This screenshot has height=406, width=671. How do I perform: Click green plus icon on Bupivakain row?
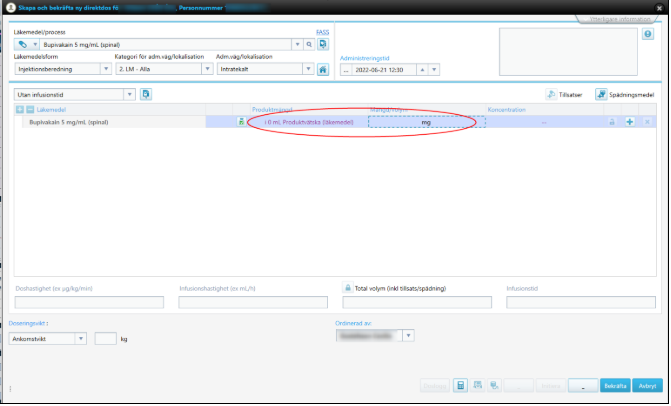point(630,122)
